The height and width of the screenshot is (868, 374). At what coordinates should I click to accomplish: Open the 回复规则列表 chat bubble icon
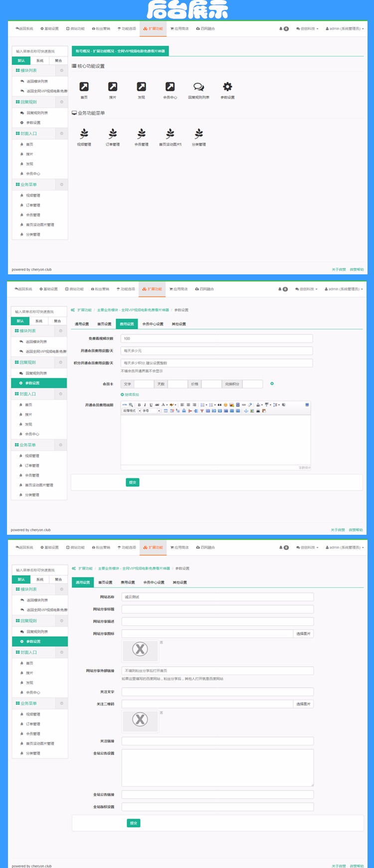point(198,87)
